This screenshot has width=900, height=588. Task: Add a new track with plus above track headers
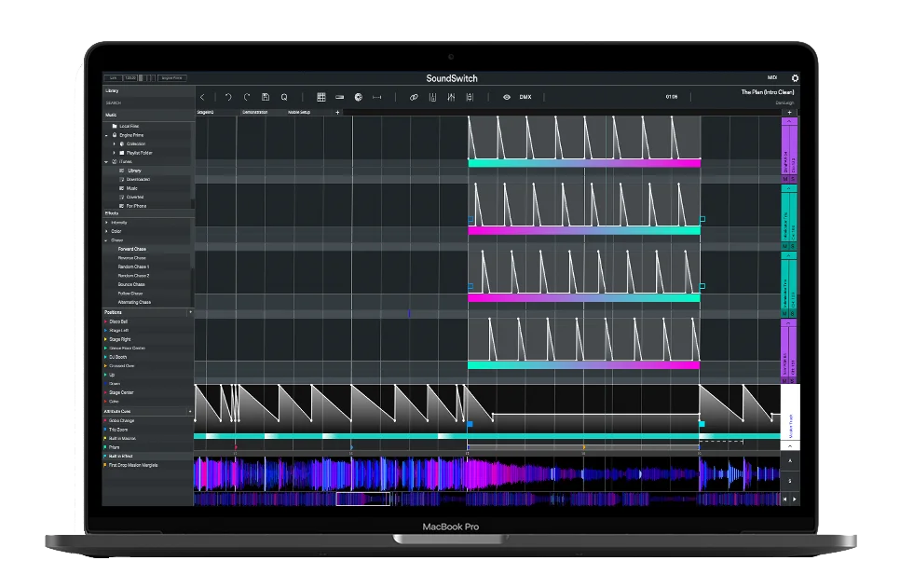tap(790, 113)
